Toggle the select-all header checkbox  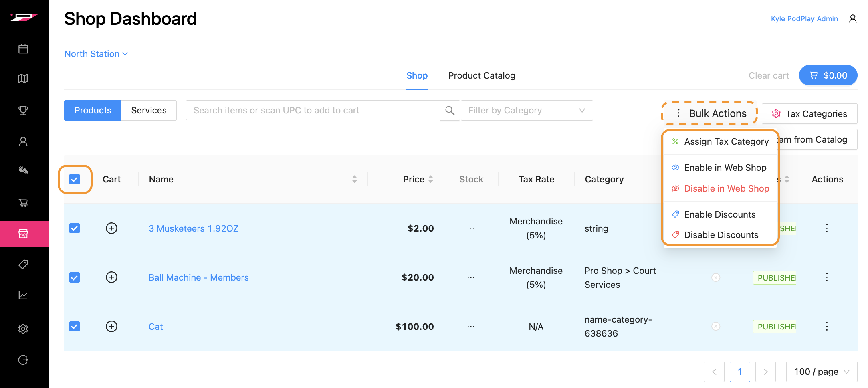pos(75,179)
